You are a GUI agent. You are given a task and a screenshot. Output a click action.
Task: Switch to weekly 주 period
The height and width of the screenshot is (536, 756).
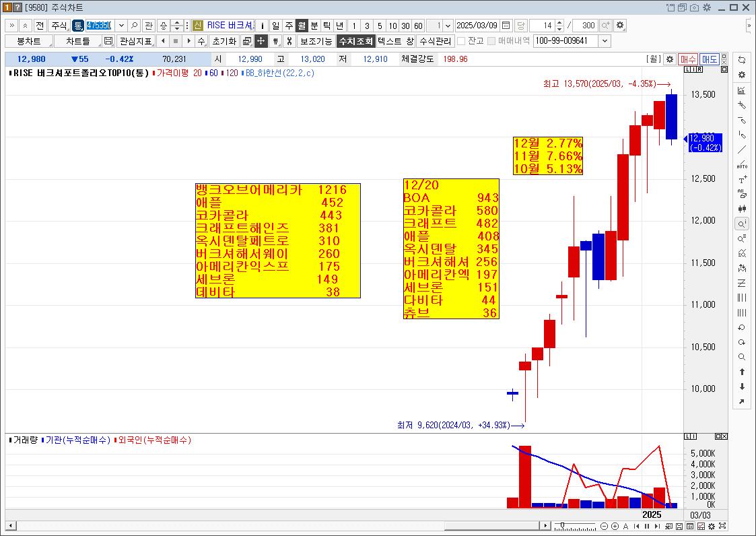(x=288, y=26)
